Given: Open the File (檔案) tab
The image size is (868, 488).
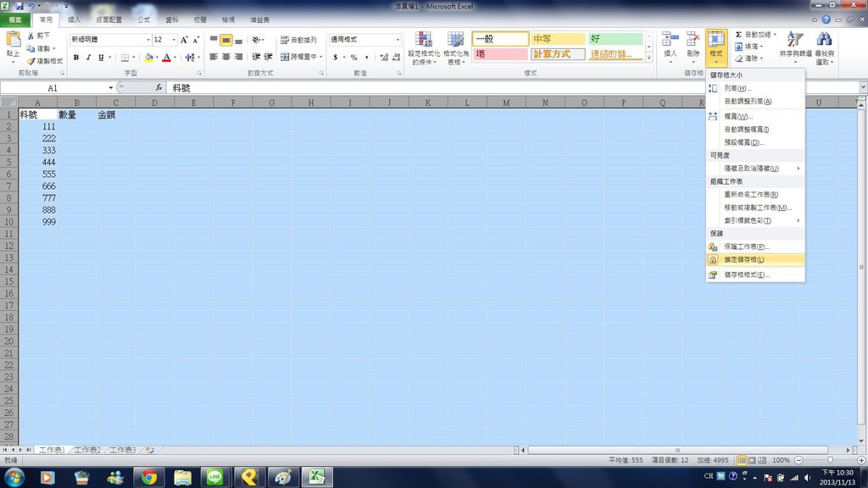Looking at the screenshot, I should (15, 20).
